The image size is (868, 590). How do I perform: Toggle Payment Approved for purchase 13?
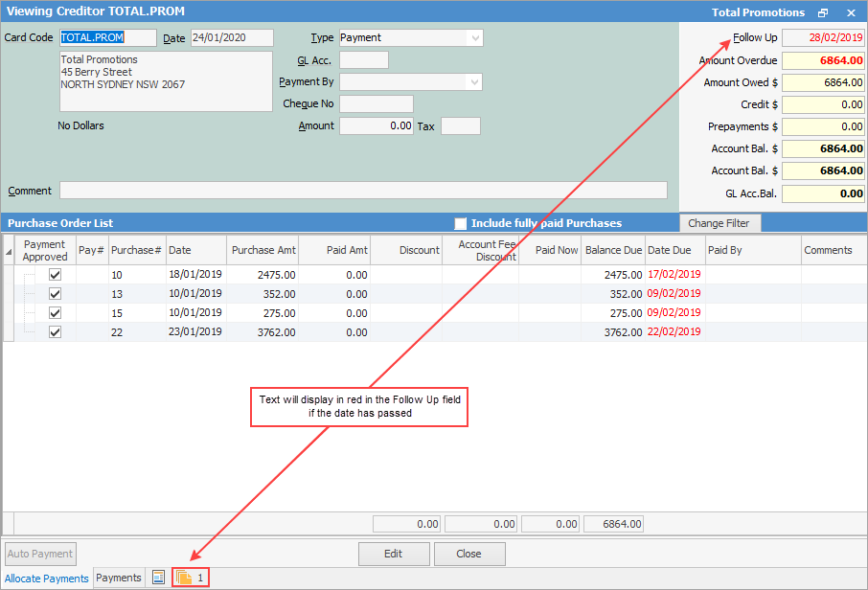(x=55, y=294)
